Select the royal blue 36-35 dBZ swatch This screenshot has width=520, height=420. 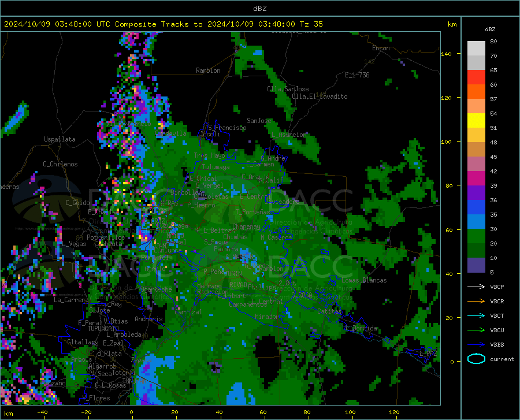pyautogui.click(x=476, y=207)
